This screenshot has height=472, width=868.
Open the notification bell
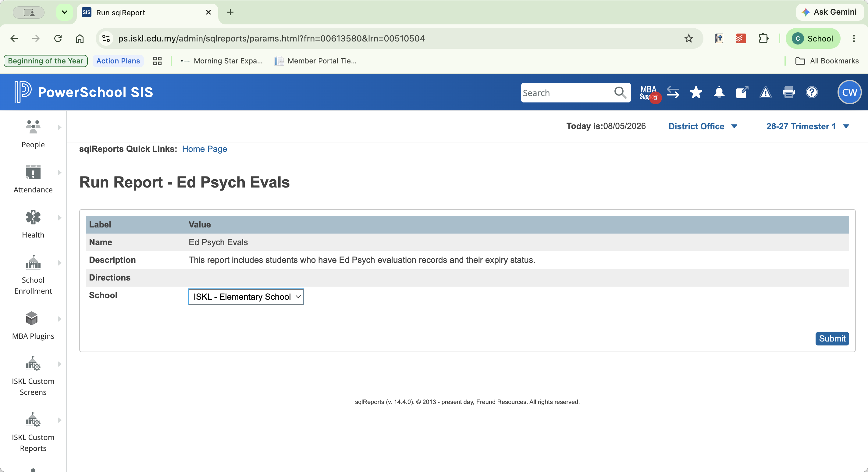(x=719, y=92)
